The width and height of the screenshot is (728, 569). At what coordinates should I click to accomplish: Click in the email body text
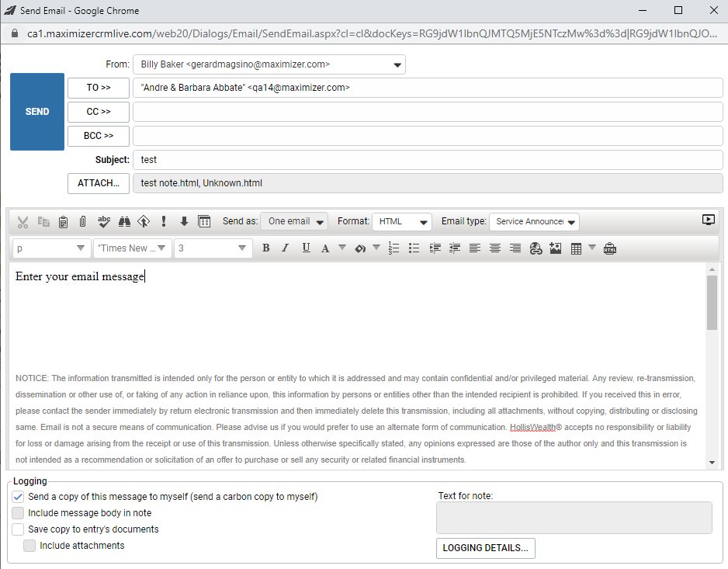[x=80, y=276]
